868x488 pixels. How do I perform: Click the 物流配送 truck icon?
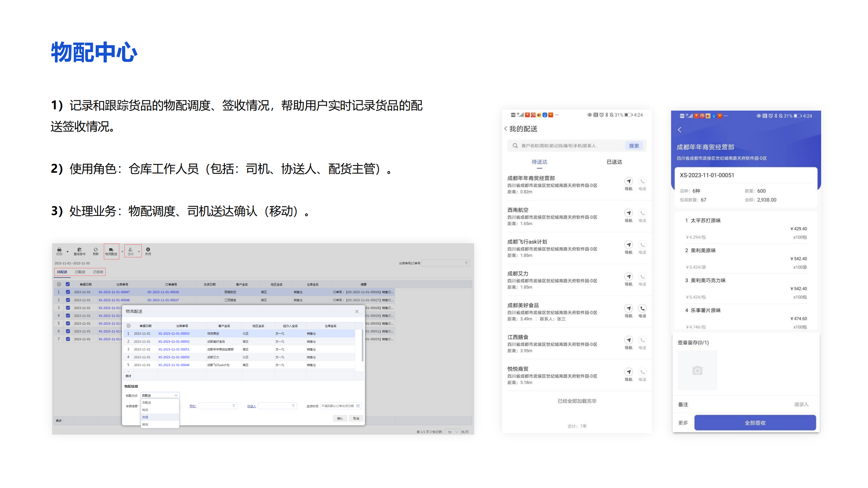coord(111,250)
